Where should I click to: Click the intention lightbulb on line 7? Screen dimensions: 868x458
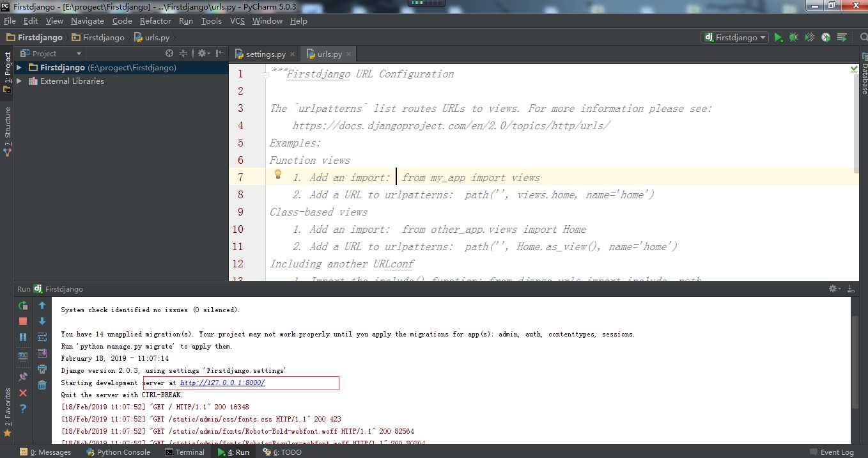[x=278, y=174]
